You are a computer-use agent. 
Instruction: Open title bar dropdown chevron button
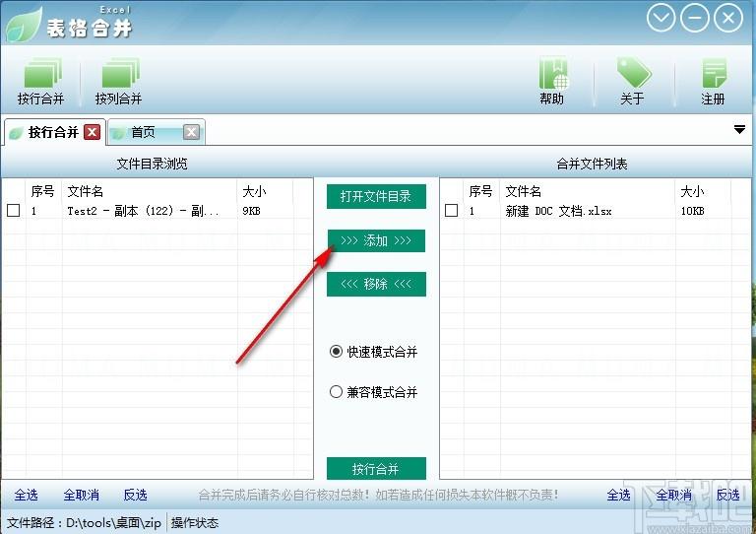pyautogui.click(x=661, y=18)
